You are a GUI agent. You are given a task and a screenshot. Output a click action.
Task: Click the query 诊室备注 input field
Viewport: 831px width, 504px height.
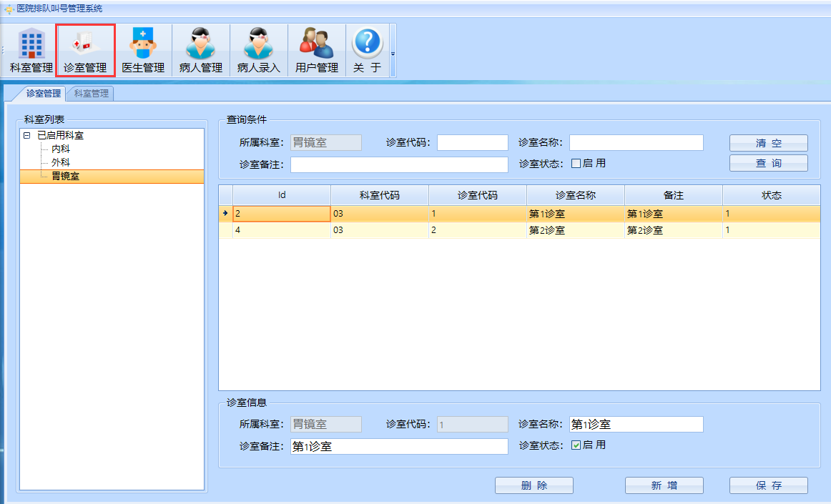(399, 165)
